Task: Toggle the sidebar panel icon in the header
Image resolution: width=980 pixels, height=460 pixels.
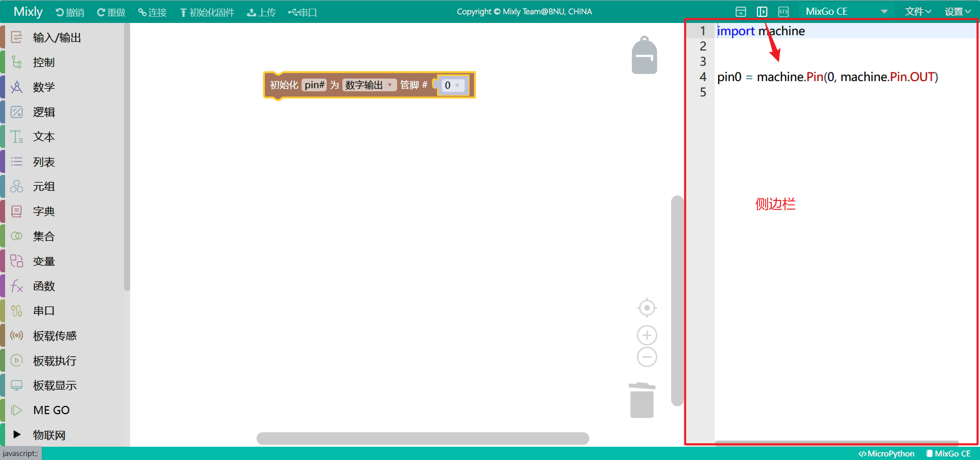Action: coord(762,12)
